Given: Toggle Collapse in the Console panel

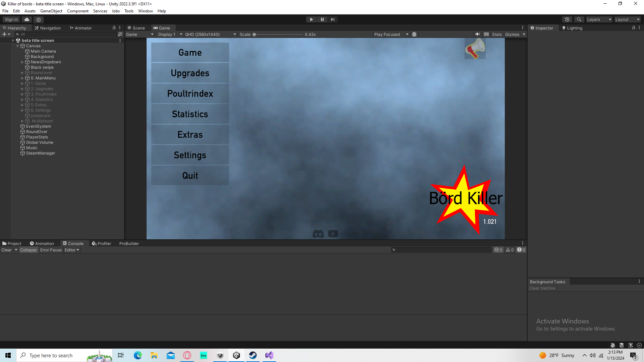Looking at the screenshot, I should (x=28, y=250).
